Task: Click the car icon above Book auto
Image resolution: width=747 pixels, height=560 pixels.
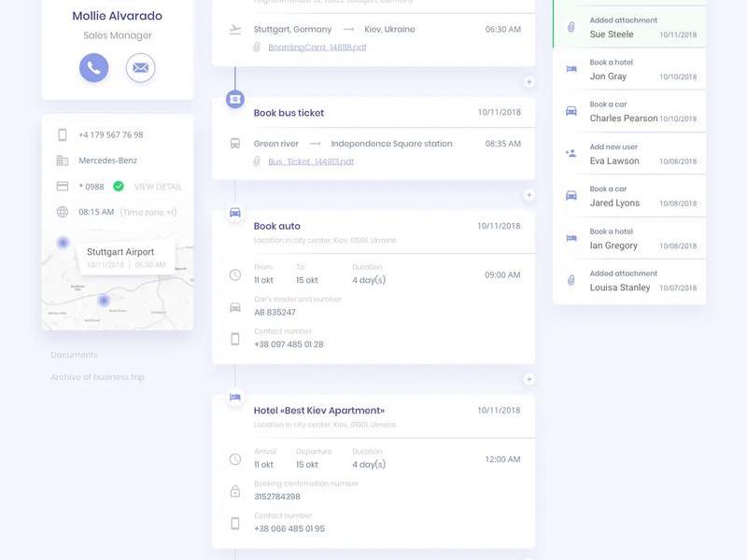Action: coord(235,213)
